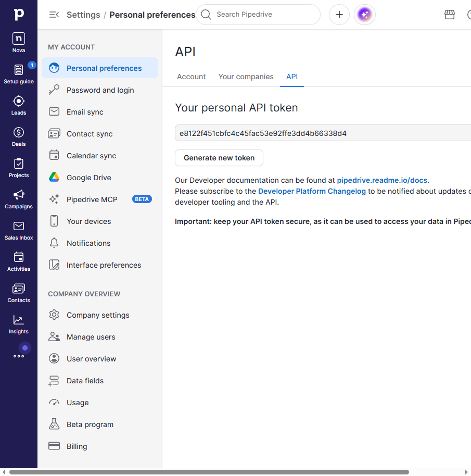This screenshot has width=471, height=476.
Task: Switch to Your companies tab
Action: (x=246, y=77)
